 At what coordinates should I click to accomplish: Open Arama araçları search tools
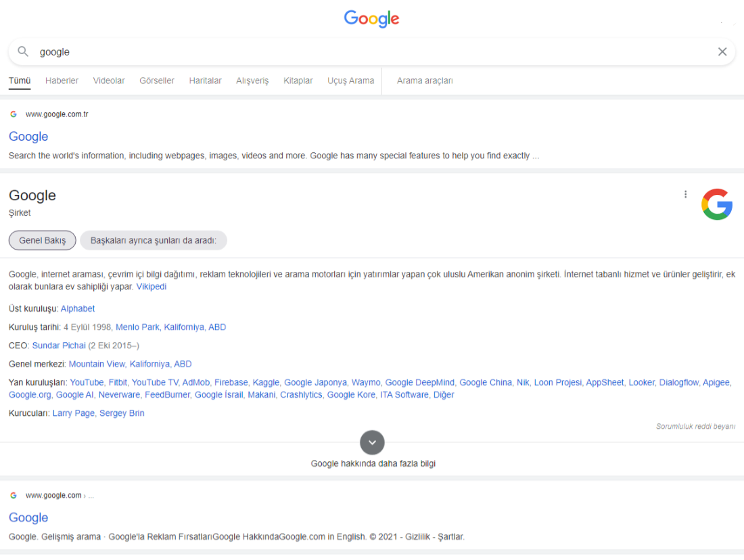pyautogui.click(x=425, y=80)
